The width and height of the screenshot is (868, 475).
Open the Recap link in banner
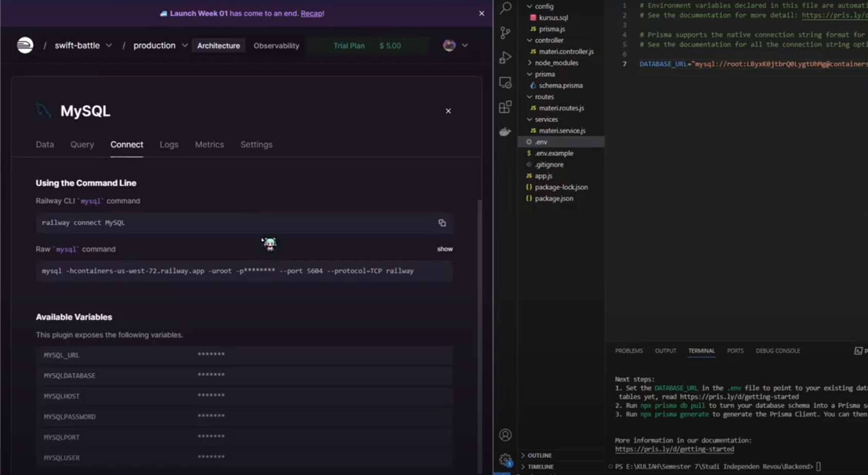(x=312, y=13)
